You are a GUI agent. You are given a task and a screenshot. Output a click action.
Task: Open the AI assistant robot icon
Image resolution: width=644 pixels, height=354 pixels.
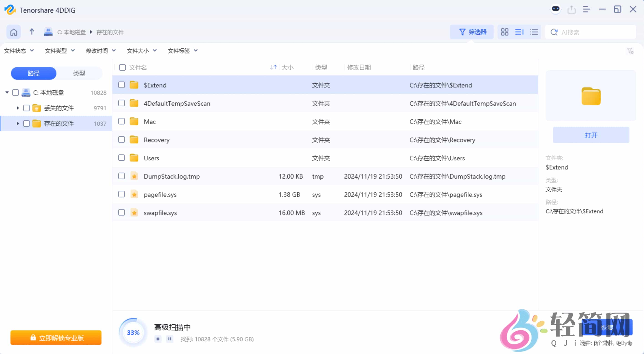point(555,9)
